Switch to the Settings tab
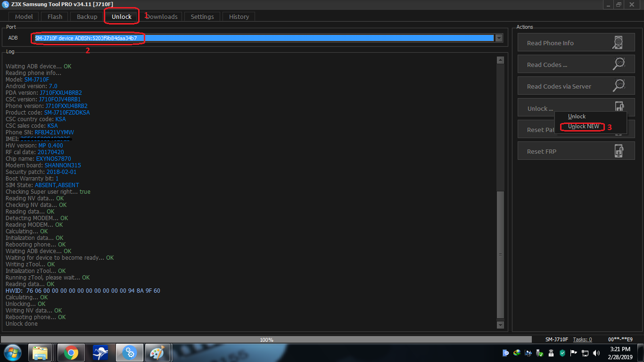The height and width of the screenshot is (362, 644). (x=202, y=16)
